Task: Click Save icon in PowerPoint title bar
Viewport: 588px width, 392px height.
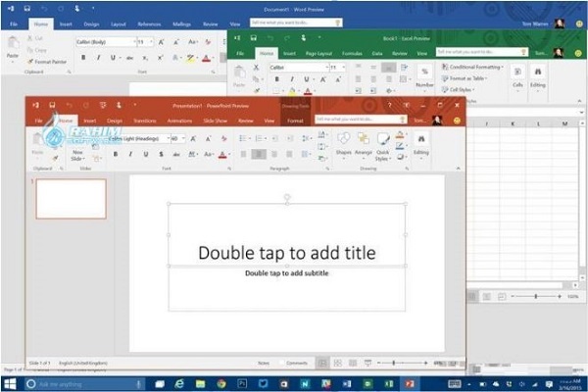Action: pos(52,106)
